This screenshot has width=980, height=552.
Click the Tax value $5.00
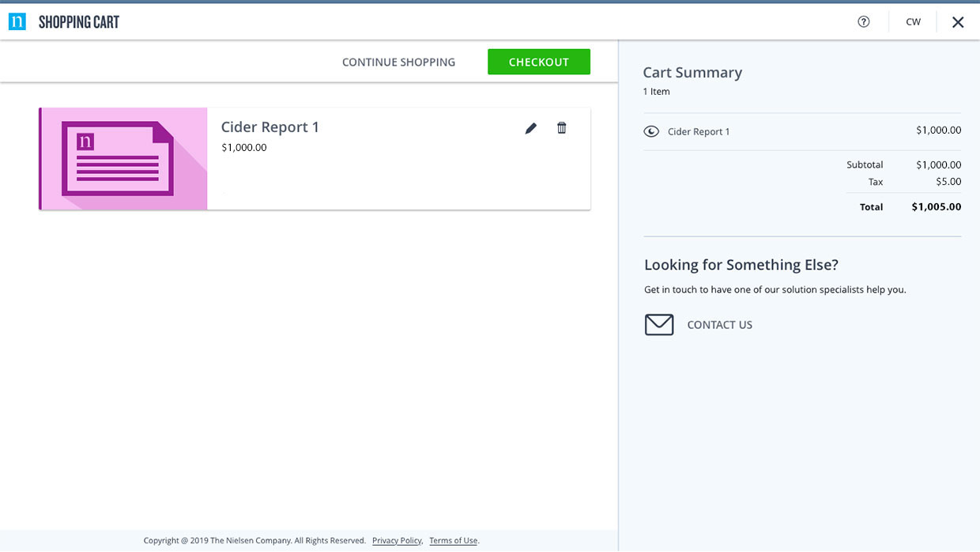pyautogui.click(x=948, y=182)
